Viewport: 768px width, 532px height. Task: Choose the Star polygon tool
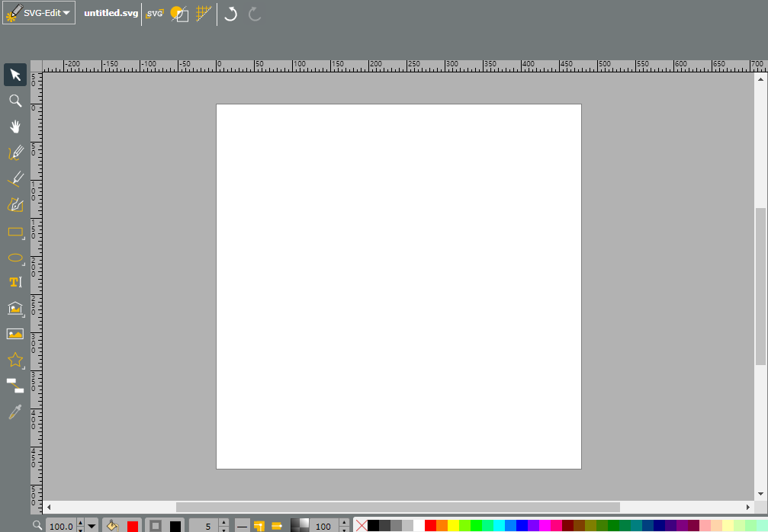click(15, 361)
